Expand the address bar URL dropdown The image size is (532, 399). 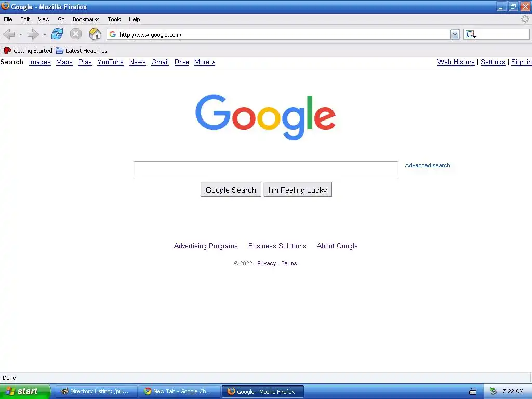(455, 34)
